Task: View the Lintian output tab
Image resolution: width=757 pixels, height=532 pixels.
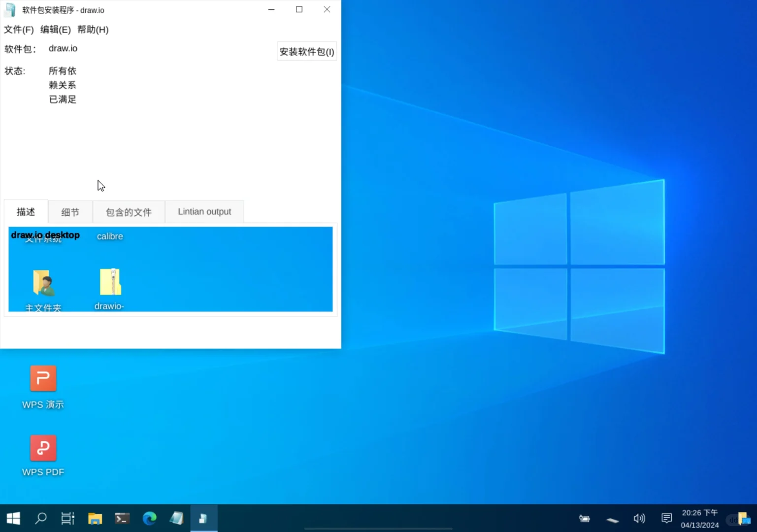Action: 204,211
